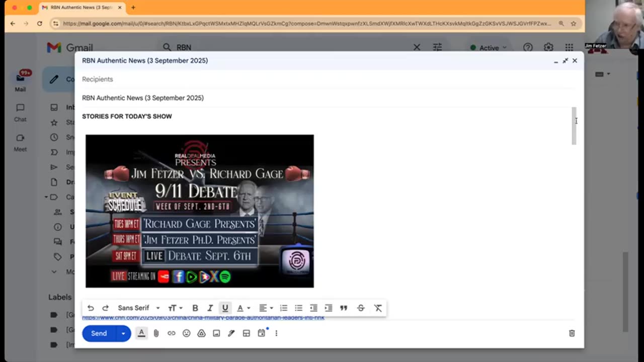Switch to Chat in the left rail

pos(20,113)
